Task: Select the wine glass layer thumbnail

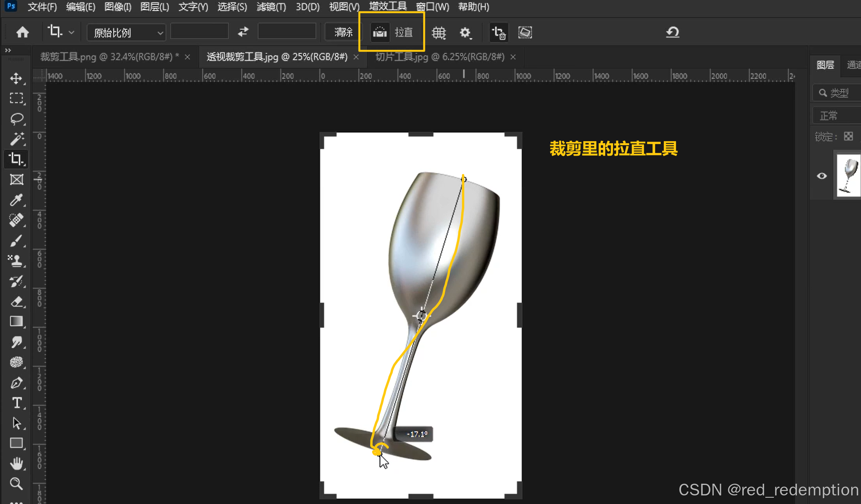Action: (849, 176)
